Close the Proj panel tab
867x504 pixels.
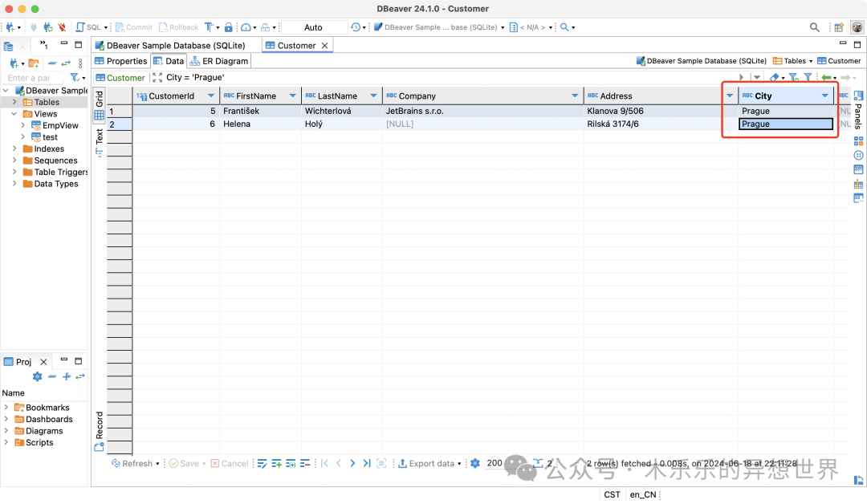(x=43, y=362)
